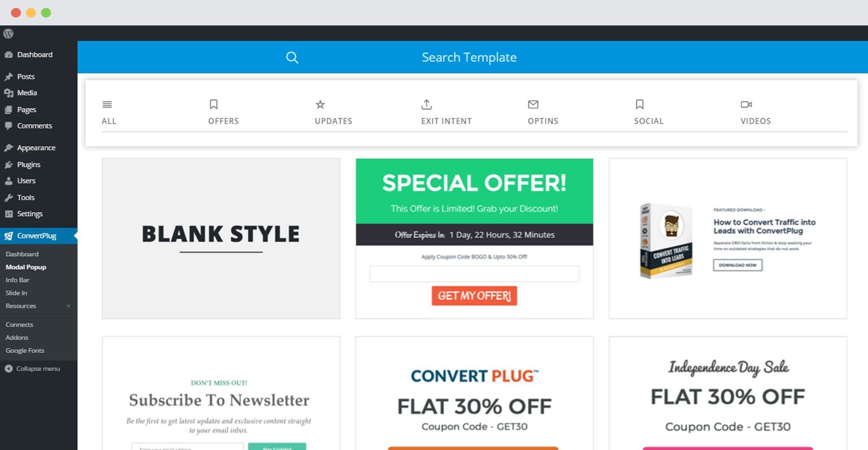Select the Updates star icon

click(320, 104)
